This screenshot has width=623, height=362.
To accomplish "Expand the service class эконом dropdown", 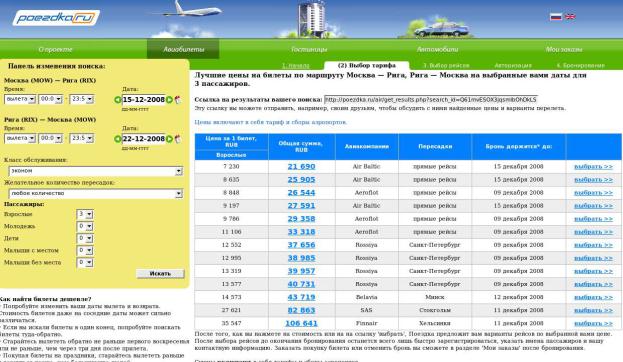I will 95,171.
